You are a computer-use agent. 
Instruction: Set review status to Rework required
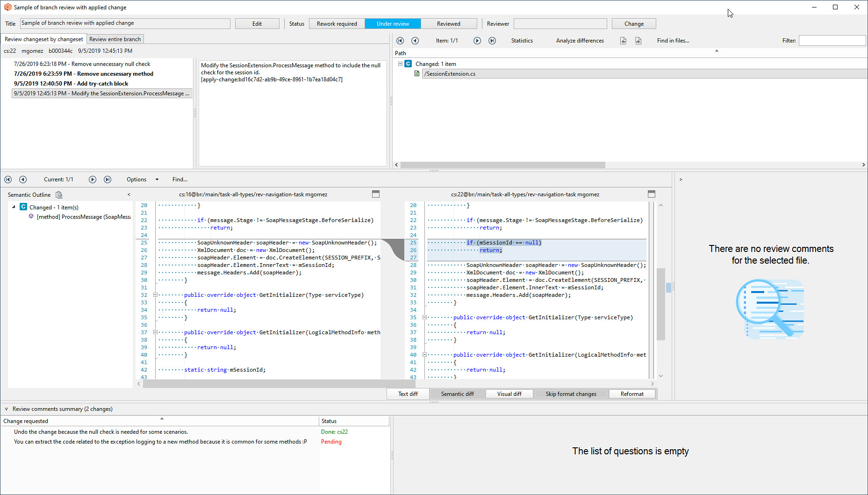pos(337,23)
